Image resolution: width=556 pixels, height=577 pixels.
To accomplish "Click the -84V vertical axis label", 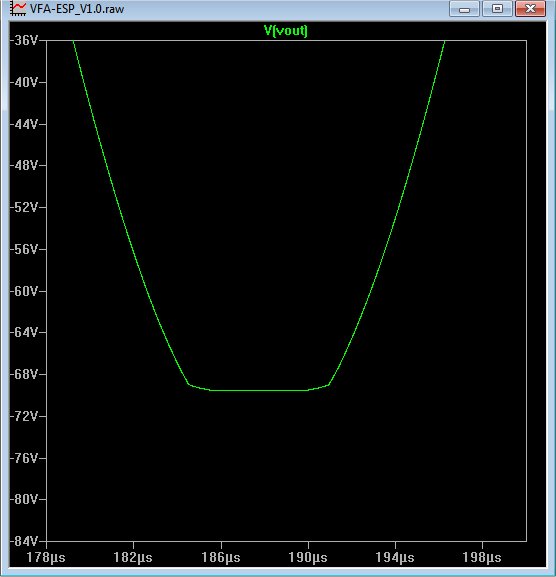I will (x=24, y=541).
